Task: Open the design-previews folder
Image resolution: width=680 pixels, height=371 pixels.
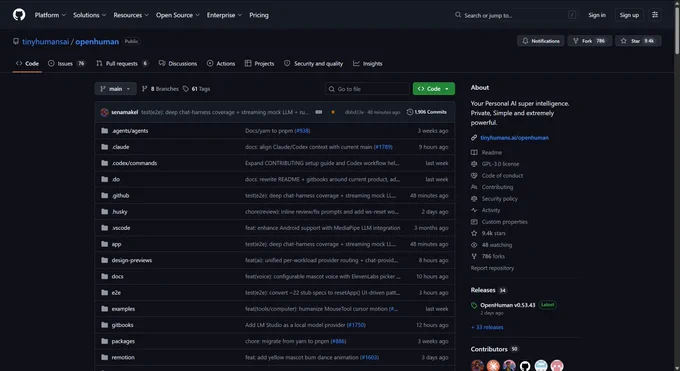Action: tap(132, 260)
